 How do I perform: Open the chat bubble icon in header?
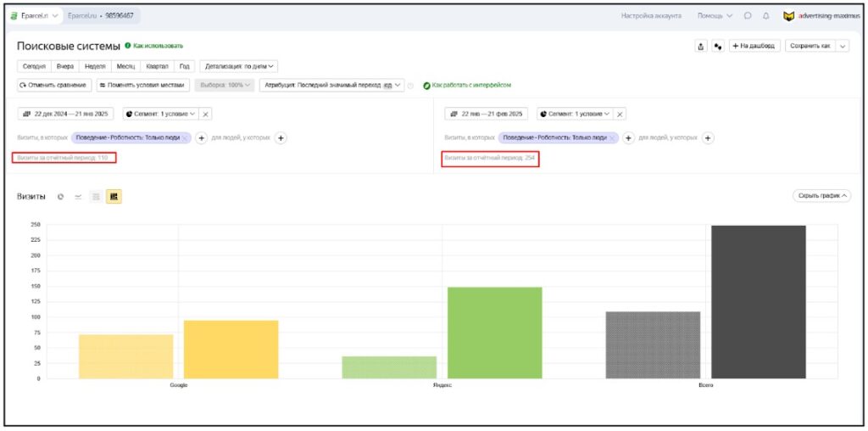(x=748, y=15)
